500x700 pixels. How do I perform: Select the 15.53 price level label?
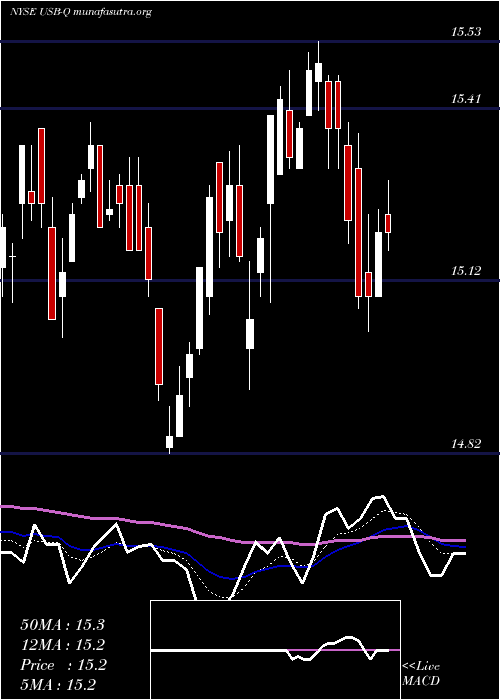pyautogui.click(x=466, y=32)
